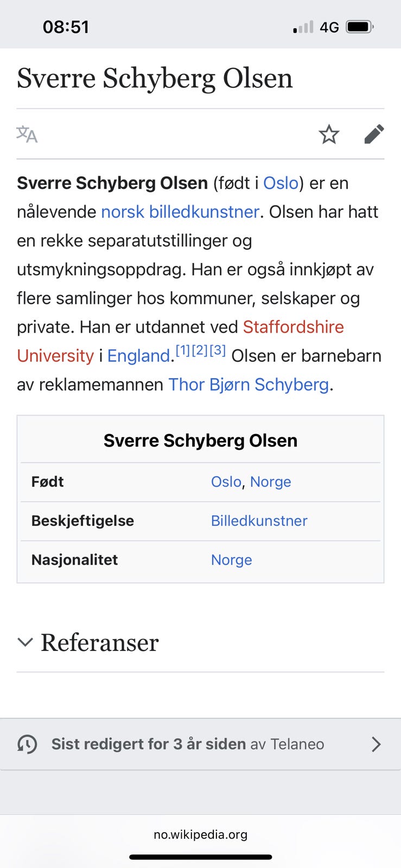Viewport: 401px width, 868px height.
Task: Follow the Thor Bjørn Schyberg link
Action: click(x=249, y=385)
